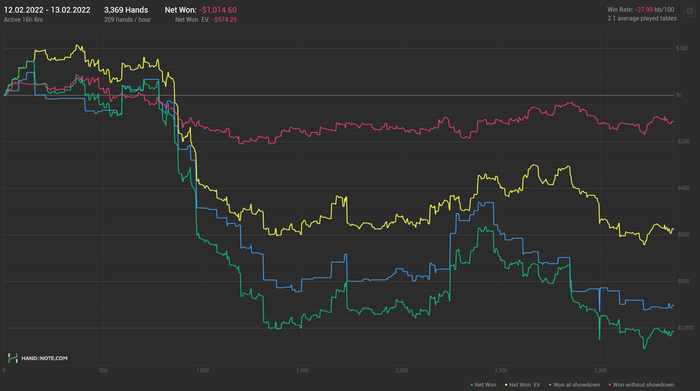Click the date range 12.02.2022 - 13.02.2022

click(x=47, y=10)
